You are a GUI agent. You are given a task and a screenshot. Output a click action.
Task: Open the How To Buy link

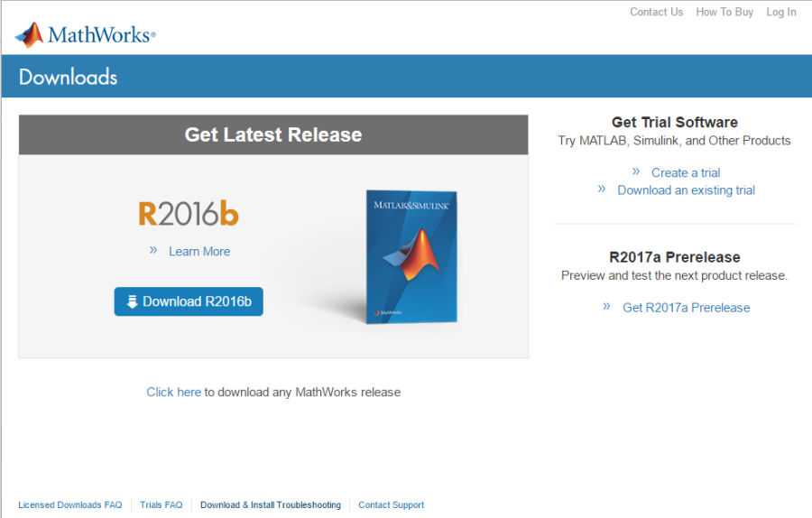(724, 12)
